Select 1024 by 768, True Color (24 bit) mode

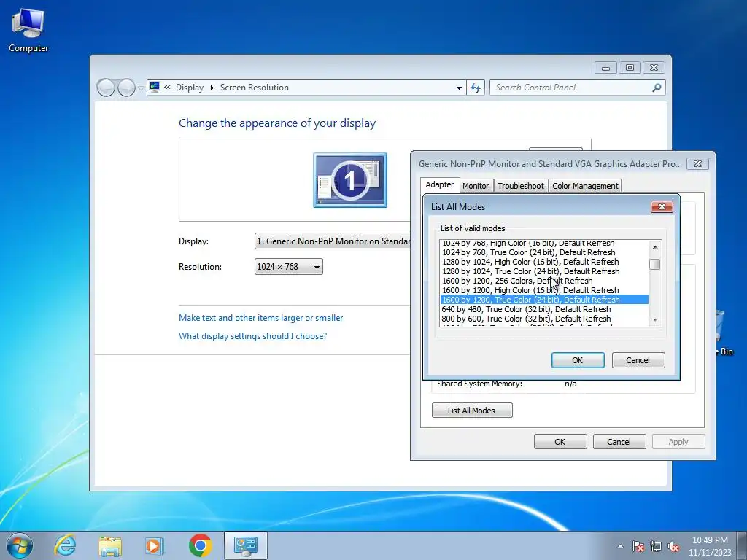[544, 252]
